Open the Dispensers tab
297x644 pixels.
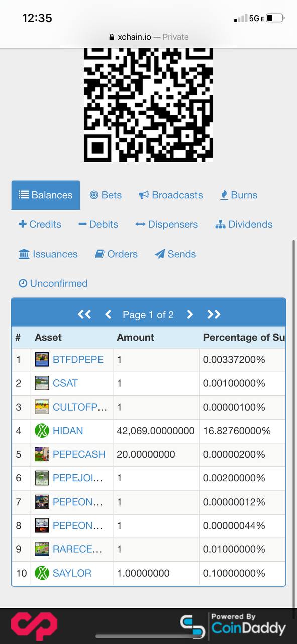point(167,224)
